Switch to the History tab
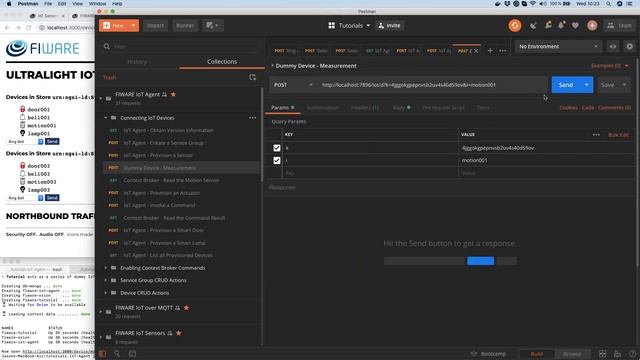The height and width of the screenshot is (360, 640). pyautogui.click(x=137, y=62)
